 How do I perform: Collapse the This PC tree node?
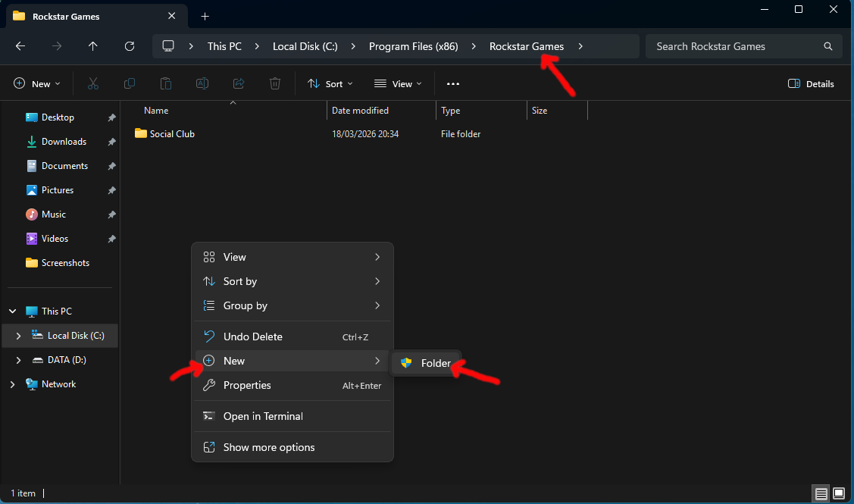click(x=13, y=311)
